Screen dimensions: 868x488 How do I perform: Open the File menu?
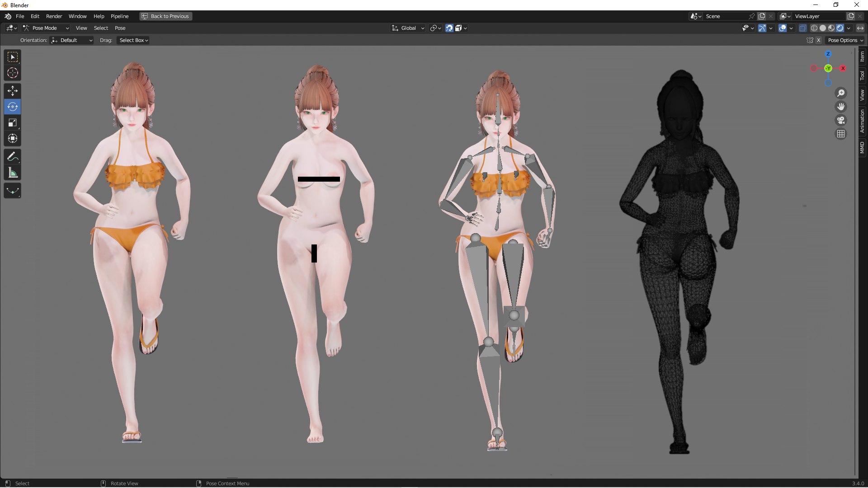(x=20, y=16)
